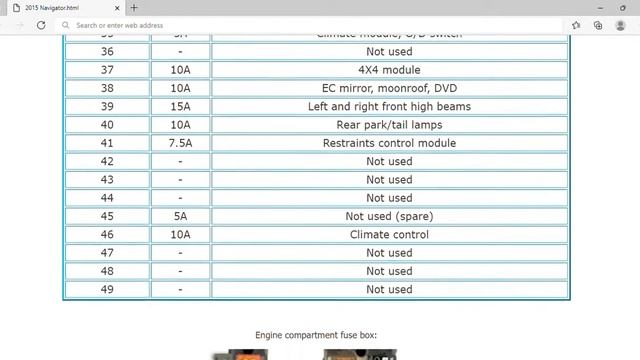
Task: Select fuse number 36 cell
Action: 107,51
